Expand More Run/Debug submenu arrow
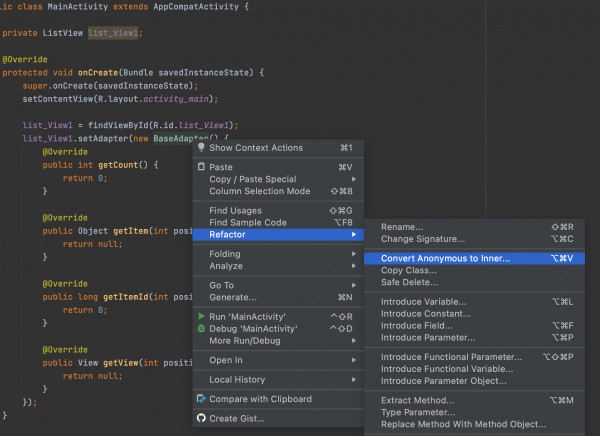This screenshot has height=436, width=600. pyautogui.click(x=354, y=340)
